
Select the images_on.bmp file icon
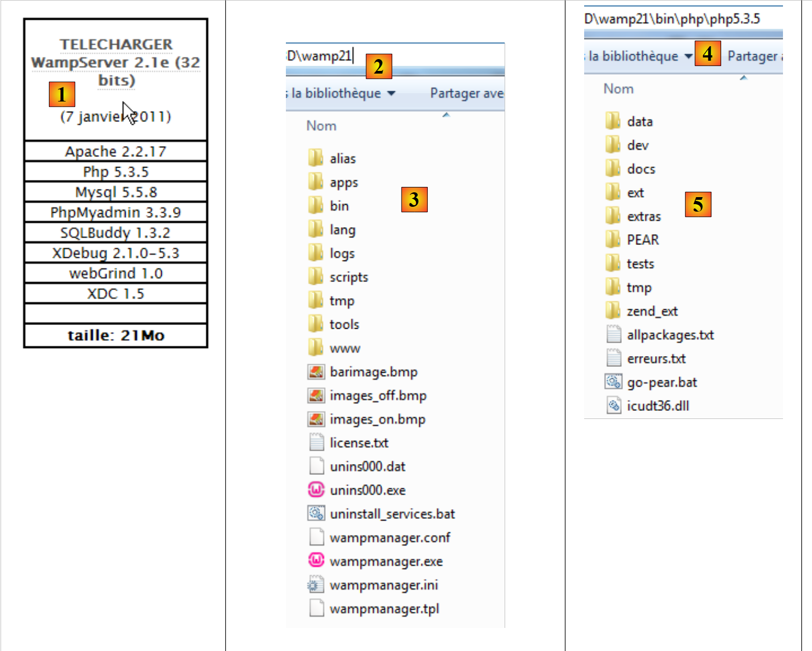tap(316, 418)
